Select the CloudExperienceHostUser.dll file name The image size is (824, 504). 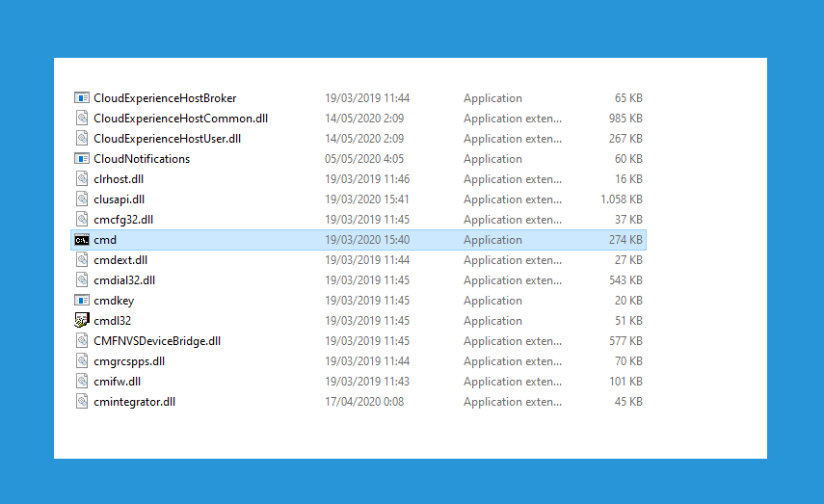(167, 139)
